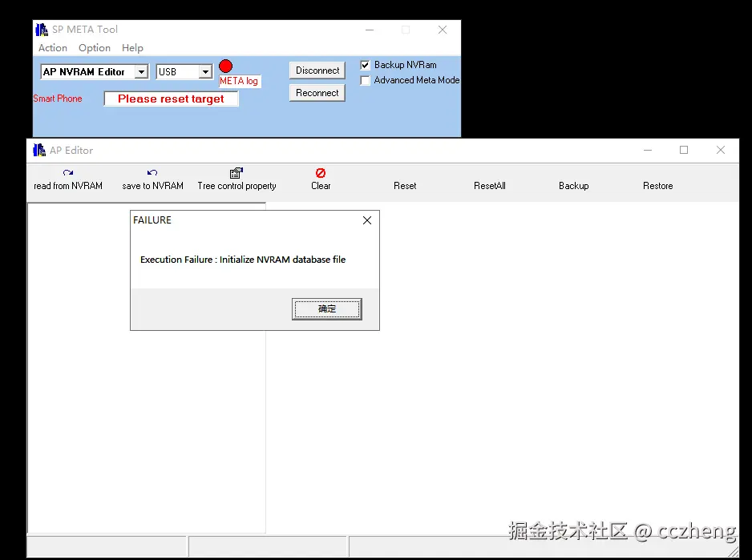Click the Please reset target status field
The height and width of the screenshot is (560, 752).
point(172,99)
